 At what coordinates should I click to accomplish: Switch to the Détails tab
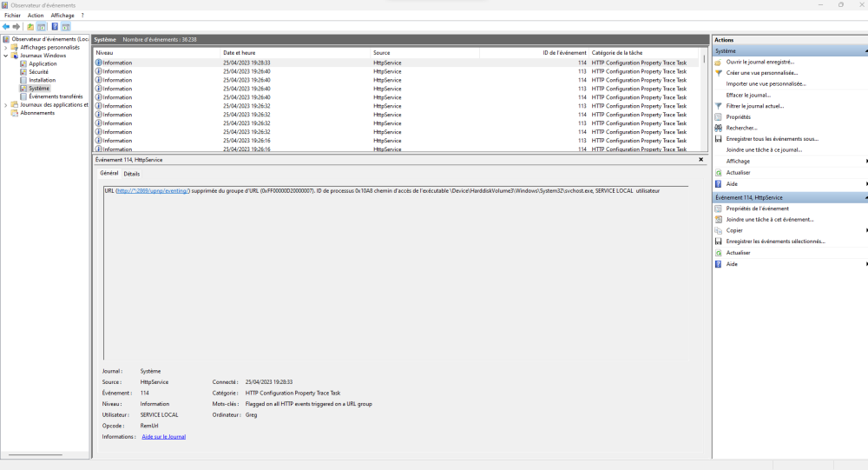coord(131,174)
